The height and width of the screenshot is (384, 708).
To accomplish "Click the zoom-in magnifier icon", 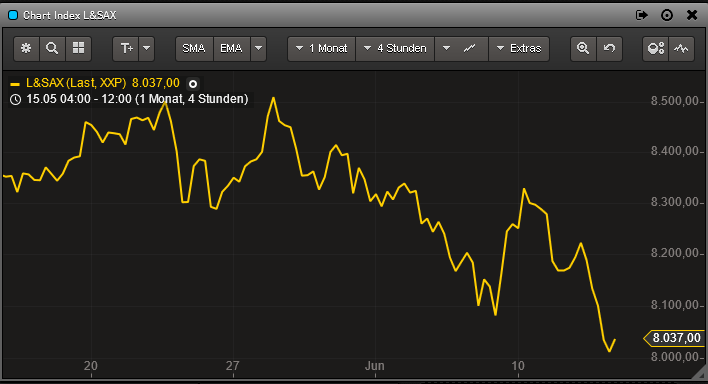I will pos(583,48).
